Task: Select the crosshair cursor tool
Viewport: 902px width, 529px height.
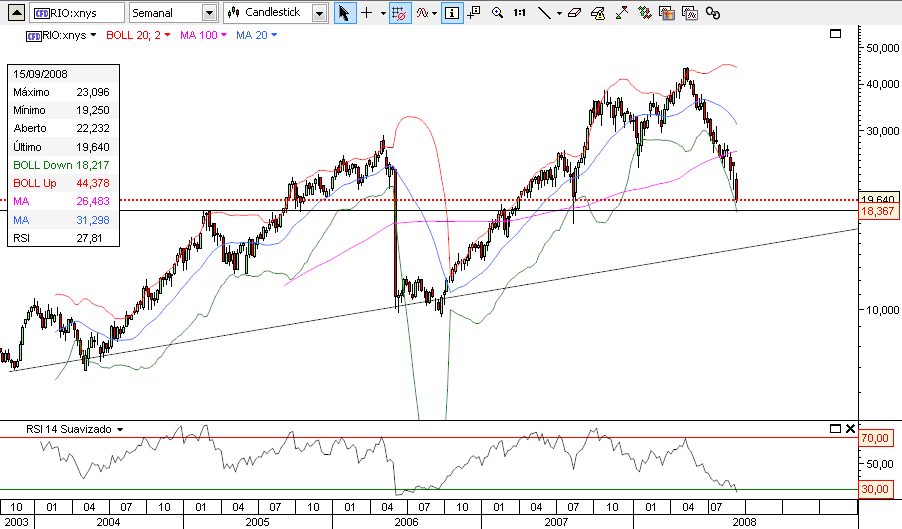Action: pos(367,13)
